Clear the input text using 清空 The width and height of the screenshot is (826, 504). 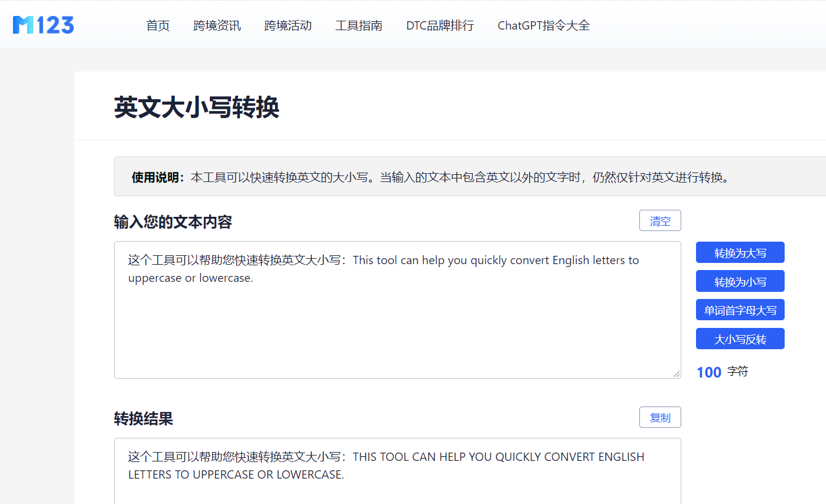tap(660, 220)
